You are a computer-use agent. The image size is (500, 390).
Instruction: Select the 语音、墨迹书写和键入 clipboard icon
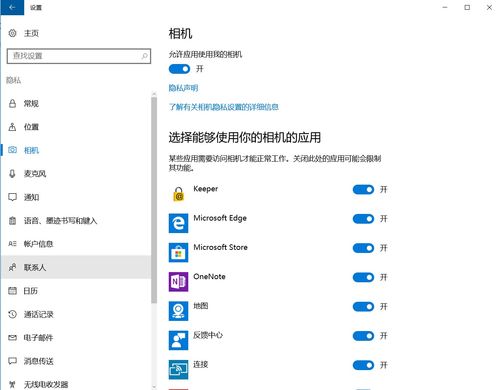pyautogui.click(x=12, y=220)
